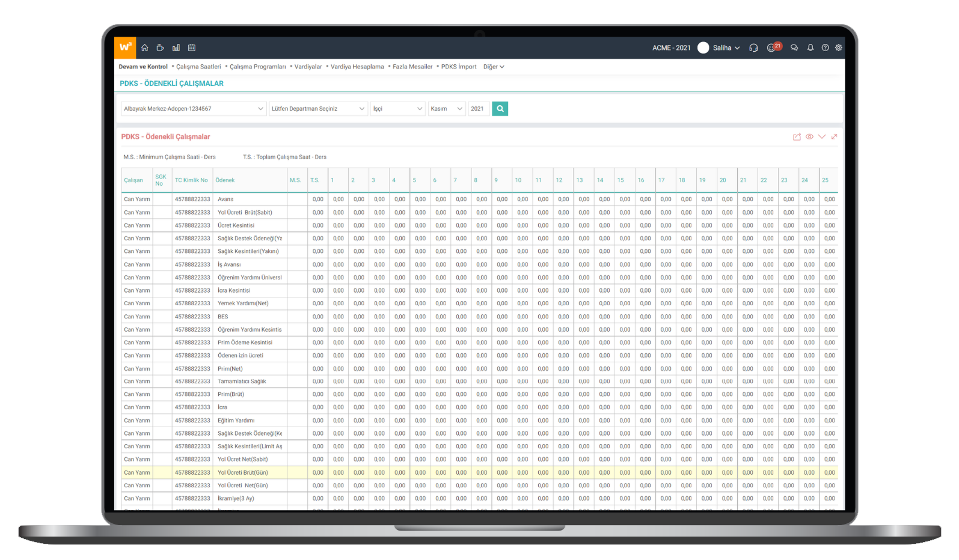Screen dimensions: 959x560
Task: Select the Yol Ücreti Brüt(Sabit) row
Action: [479, 213]
